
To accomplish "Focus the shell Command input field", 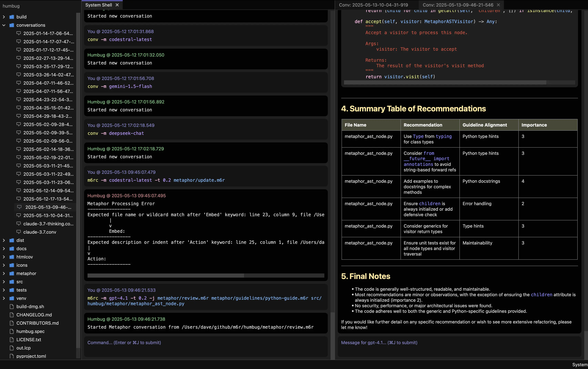I will click(206, 346).
